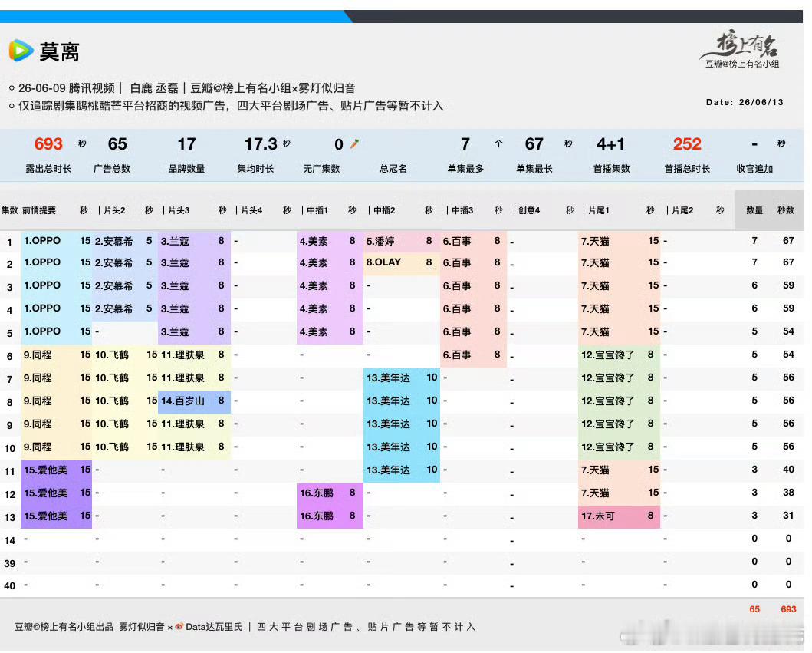Select the red 252 value for 首播总时长
This screenshot has height=653, width=812.
pos(687,143)
